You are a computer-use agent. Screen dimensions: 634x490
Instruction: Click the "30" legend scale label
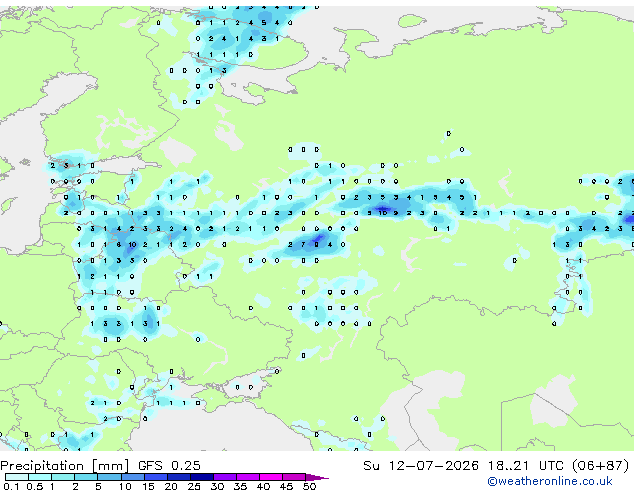pos(217,486)
